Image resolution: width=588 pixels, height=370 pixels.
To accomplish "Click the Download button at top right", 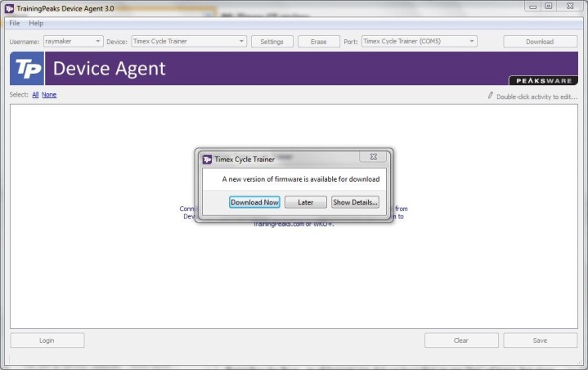I will pos(540,42).
